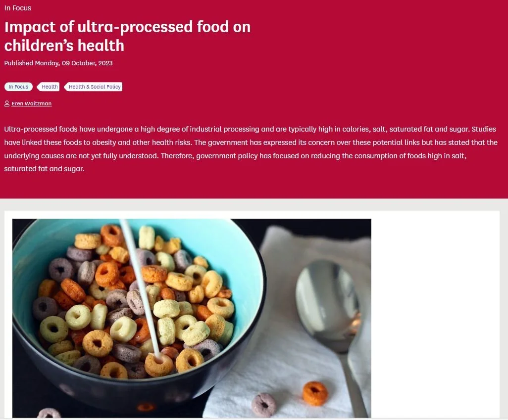Open the Health & Social Policy tag
This screenshot has width=508, height=420.
click(93, 87)
